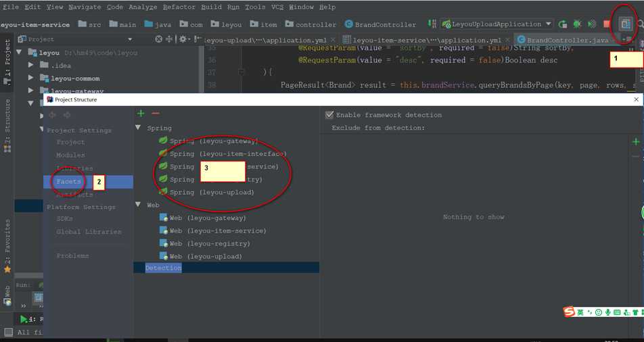Click the Search Everywhere magnifier icon
This screenshot has width=644, height=342.
pos(640,24)
